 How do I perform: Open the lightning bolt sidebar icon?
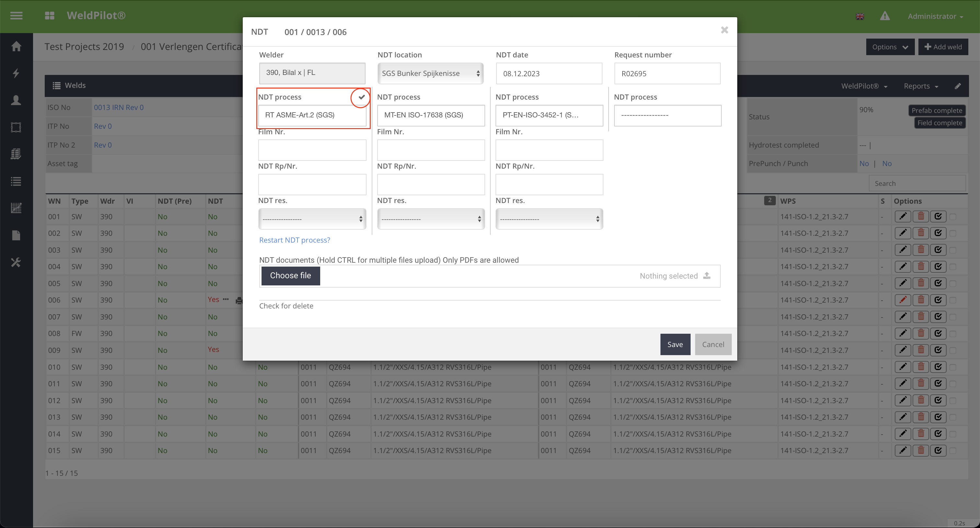[16, 73]
